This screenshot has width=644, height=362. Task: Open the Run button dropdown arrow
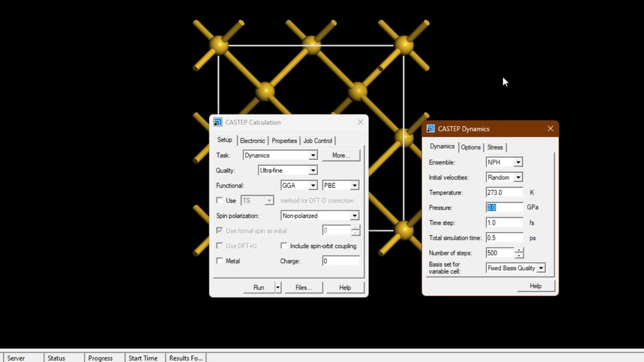coord(277,288)
